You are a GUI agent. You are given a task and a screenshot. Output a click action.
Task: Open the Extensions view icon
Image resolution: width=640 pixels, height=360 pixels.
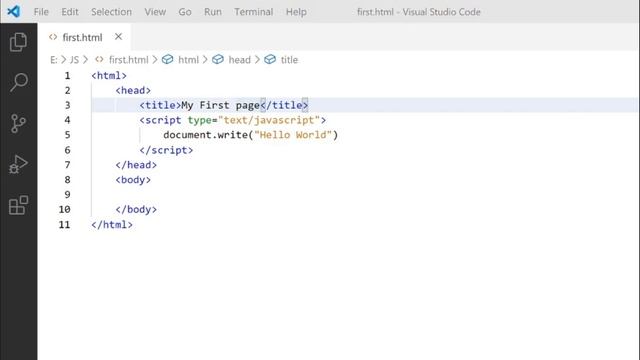tap(18, 205)
